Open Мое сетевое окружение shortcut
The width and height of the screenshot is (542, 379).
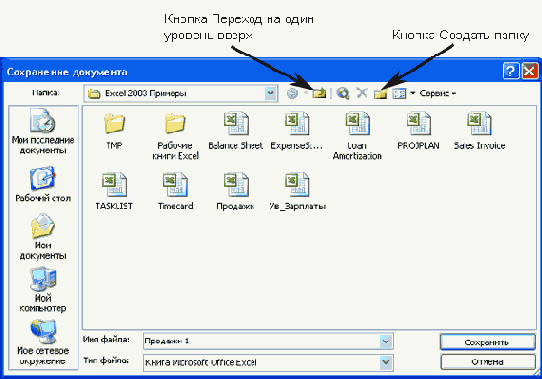43,342
